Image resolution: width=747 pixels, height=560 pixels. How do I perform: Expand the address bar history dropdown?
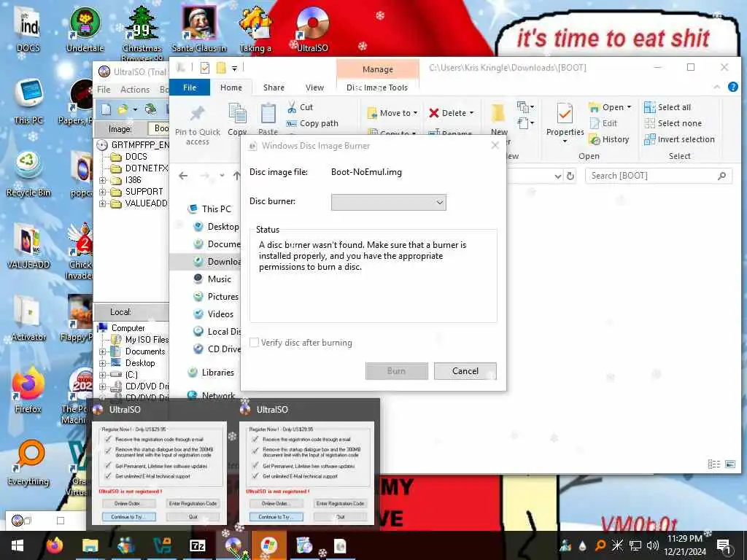click(558, 176)
